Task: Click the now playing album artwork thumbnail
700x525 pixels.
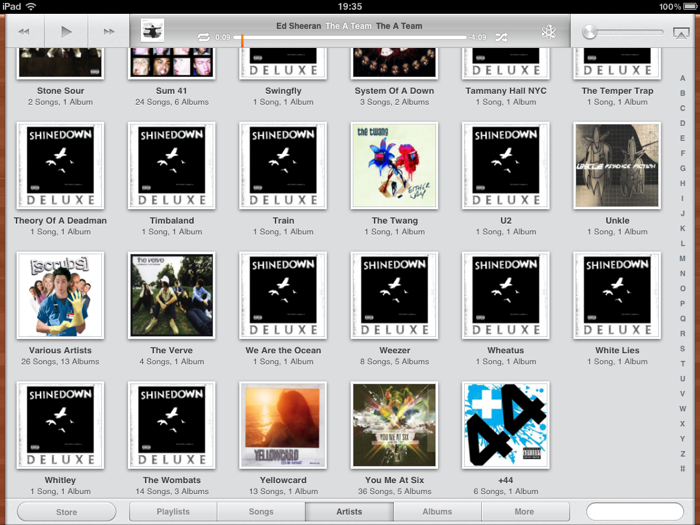Action: tap(152, 30)
